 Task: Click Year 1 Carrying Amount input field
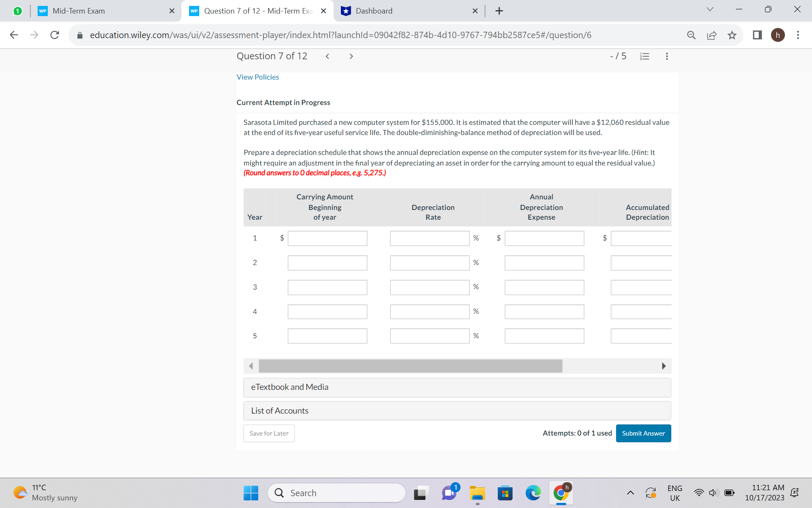tap(327, 238)
